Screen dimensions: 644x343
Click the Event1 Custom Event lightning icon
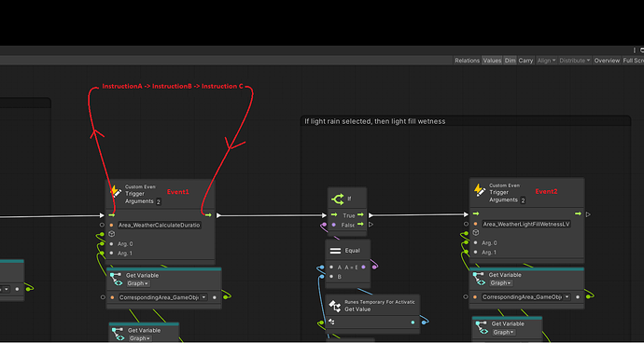pyautogui.click(x=116, y=192)
